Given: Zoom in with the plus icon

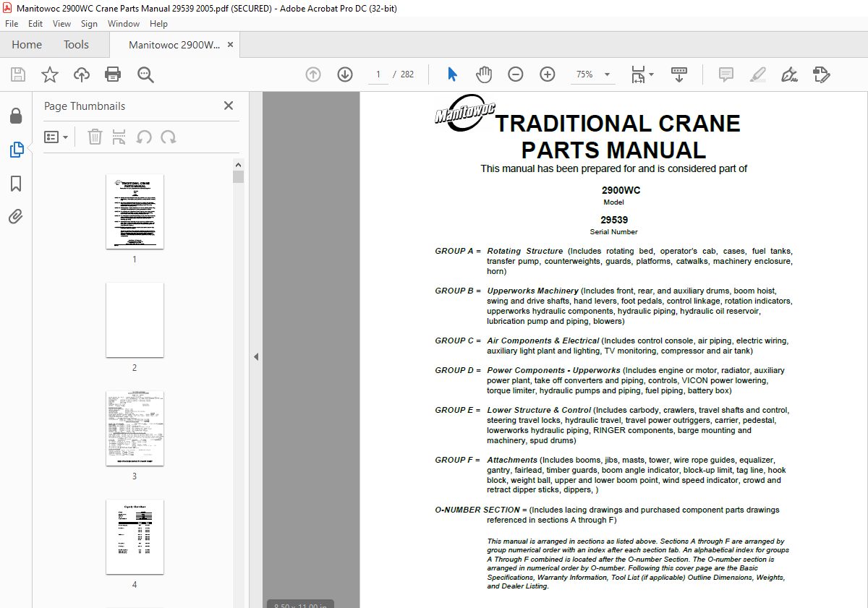Looking at the screenshot, I should 548,74.
